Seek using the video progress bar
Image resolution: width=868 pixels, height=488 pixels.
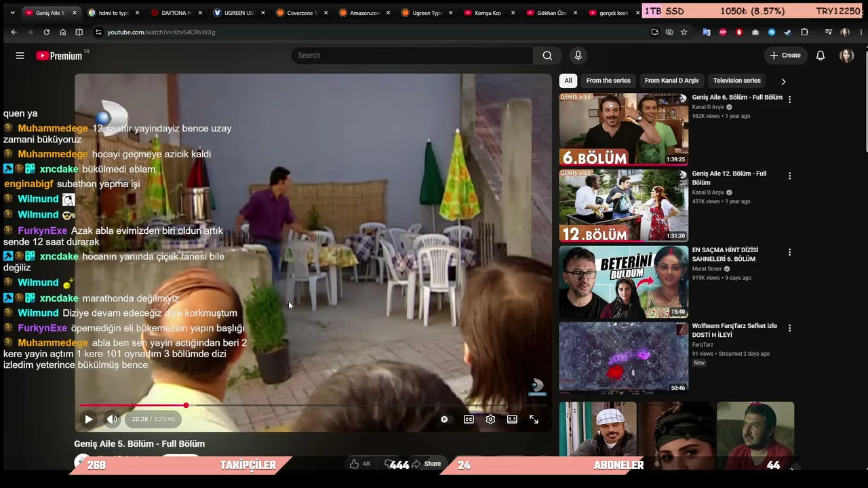(x=313, y=405)
